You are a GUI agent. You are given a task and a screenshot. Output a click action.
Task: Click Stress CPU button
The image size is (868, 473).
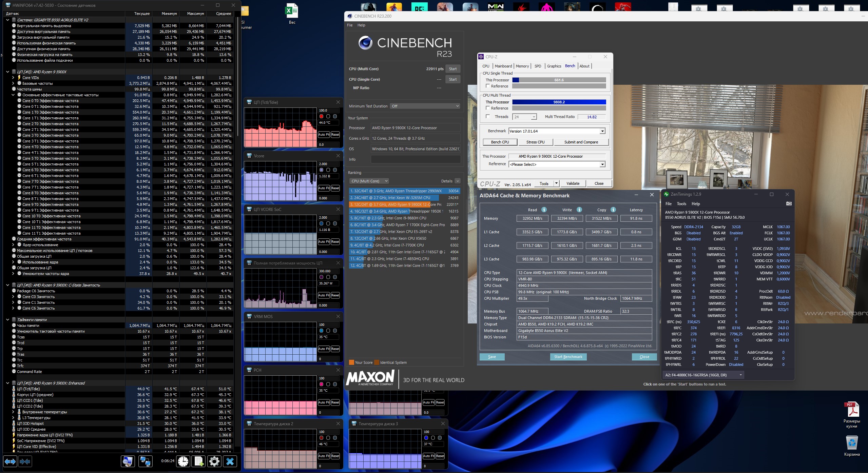click(535, 142)
